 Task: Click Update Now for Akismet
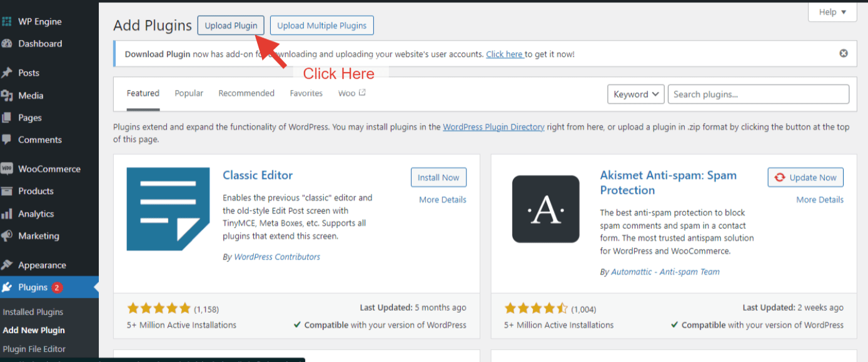coord(805,178)
